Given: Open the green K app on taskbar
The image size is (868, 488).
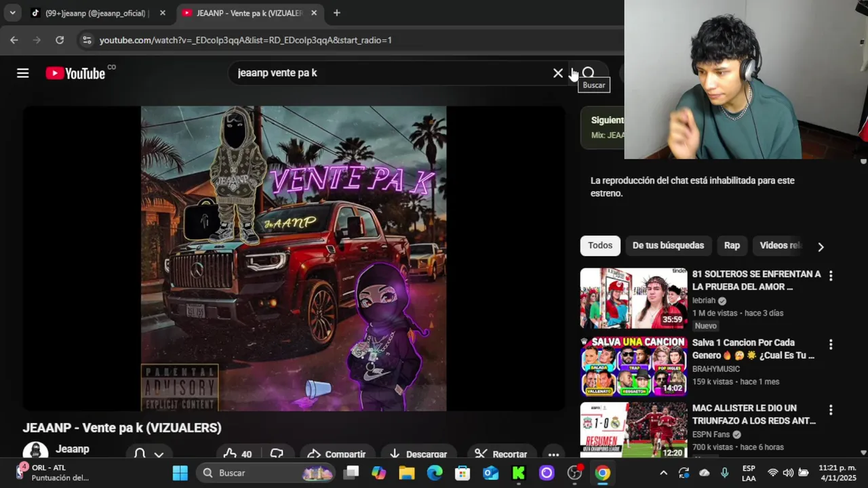Looking at the screenshot, I should (519, 473).
